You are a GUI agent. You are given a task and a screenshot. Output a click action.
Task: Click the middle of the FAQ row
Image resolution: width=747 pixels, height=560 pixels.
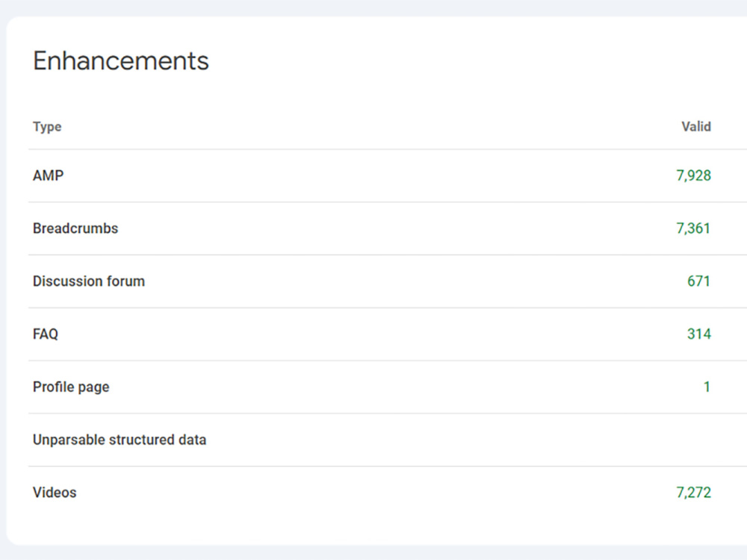click(x=388, y=335)
